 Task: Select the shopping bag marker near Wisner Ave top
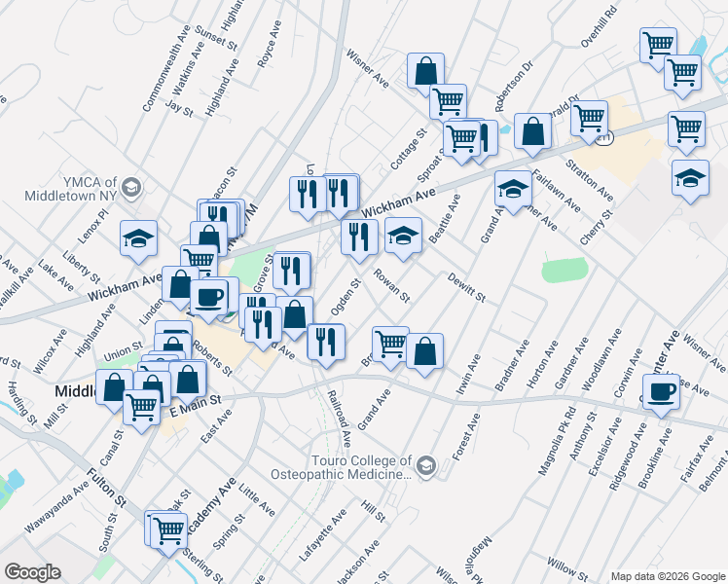[425, 72]
